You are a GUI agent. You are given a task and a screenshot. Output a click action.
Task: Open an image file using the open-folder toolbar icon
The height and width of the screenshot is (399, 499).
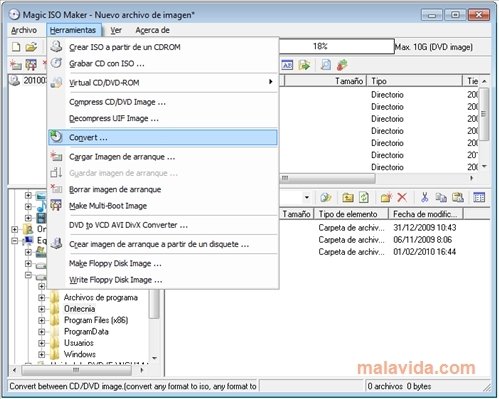coord(31,47)
